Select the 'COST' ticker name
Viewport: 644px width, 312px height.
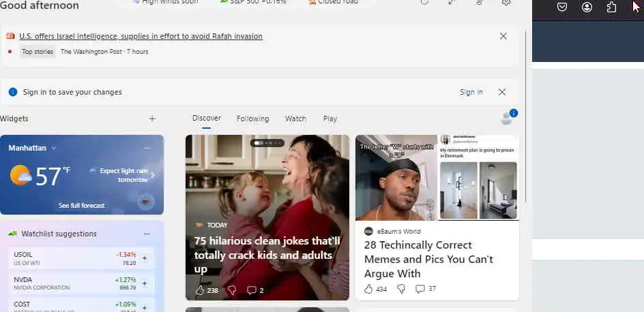[22, 305]
